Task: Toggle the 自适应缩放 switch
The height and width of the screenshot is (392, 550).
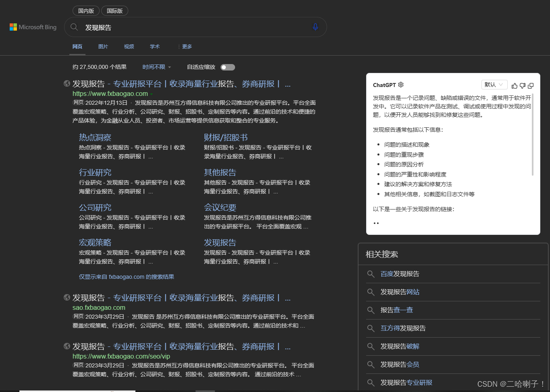Action: pyautogui.click(x=228, y=67)
